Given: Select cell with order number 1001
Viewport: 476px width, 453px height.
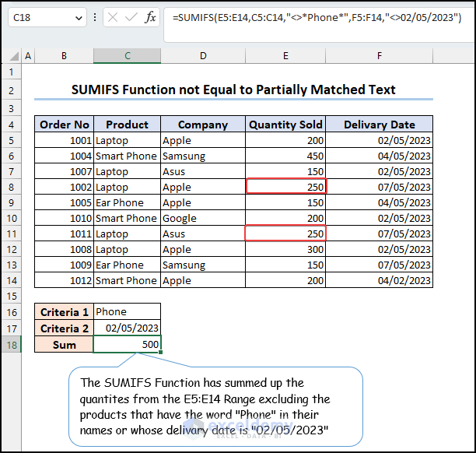Looking at the screenshot, I should [64, 140].
